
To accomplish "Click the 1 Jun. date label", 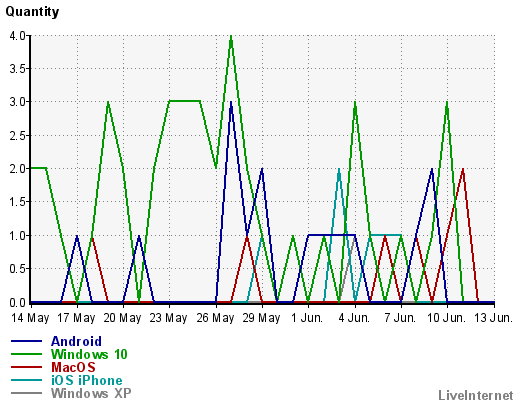I will tap(307, 318).
